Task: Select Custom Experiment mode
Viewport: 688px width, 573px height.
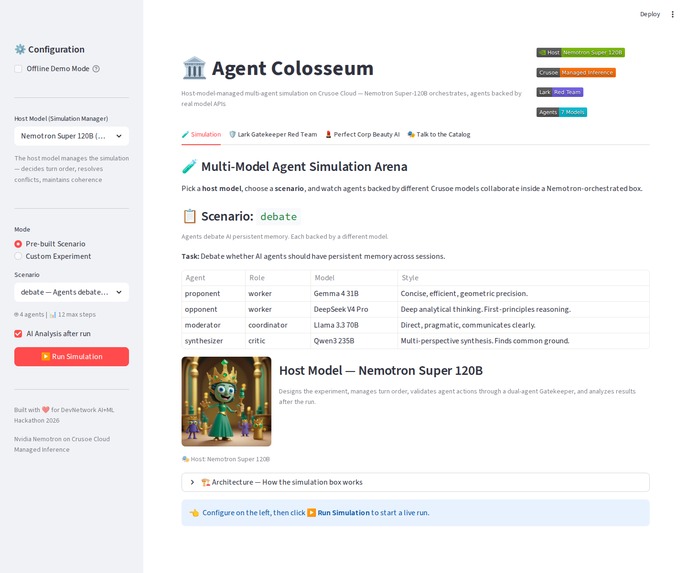Action: pyautogui.click(x=18, y=256)
